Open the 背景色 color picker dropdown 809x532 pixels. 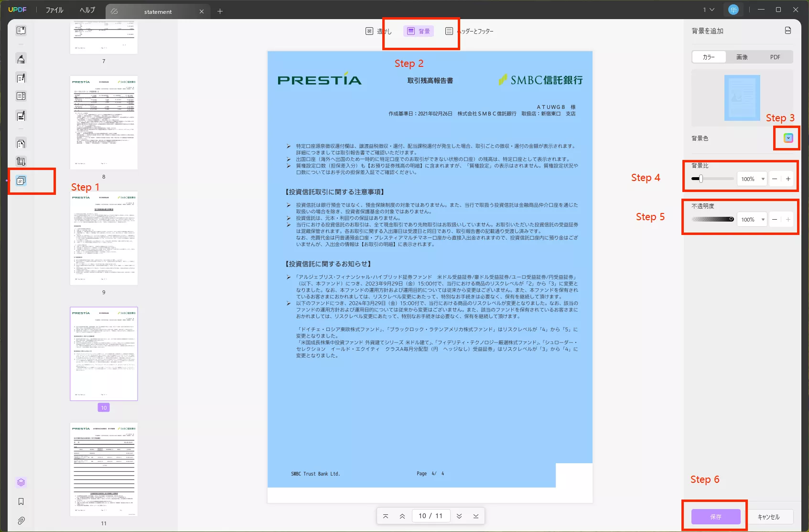click(x=788, y=138)
